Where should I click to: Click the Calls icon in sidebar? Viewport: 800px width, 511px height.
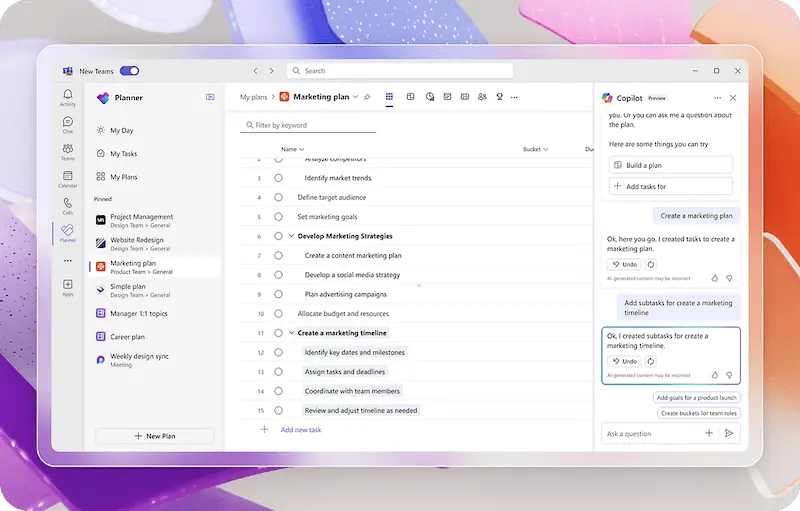pos(67,206)
